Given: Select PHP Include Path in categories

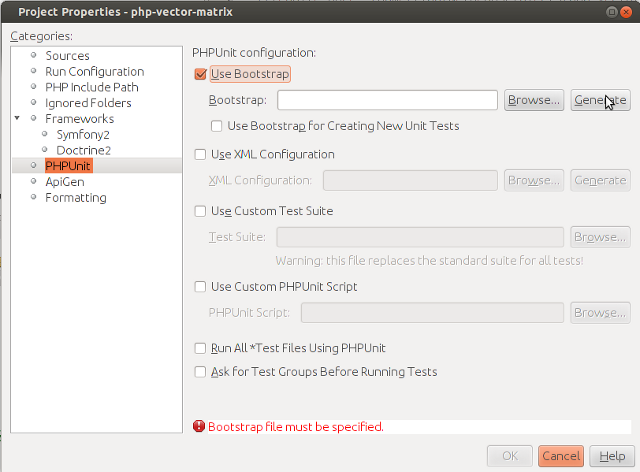Looking at the screenshot, I should click(x=92, y=87).
